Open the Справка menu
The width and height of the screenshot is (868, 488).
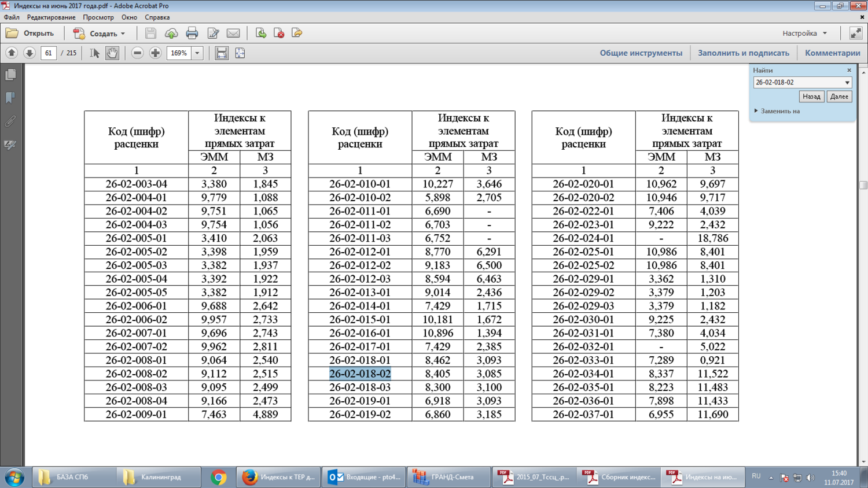157,17
